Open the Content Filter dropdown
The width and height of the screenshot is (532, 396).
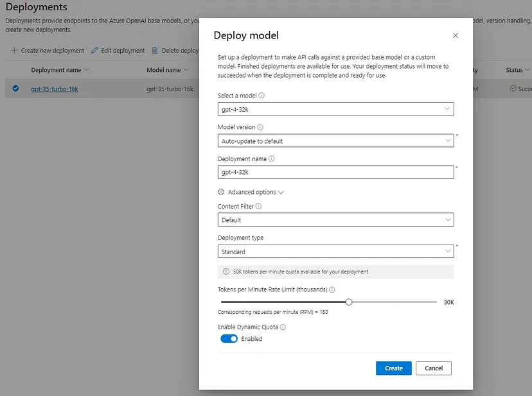tap(335, 220)
